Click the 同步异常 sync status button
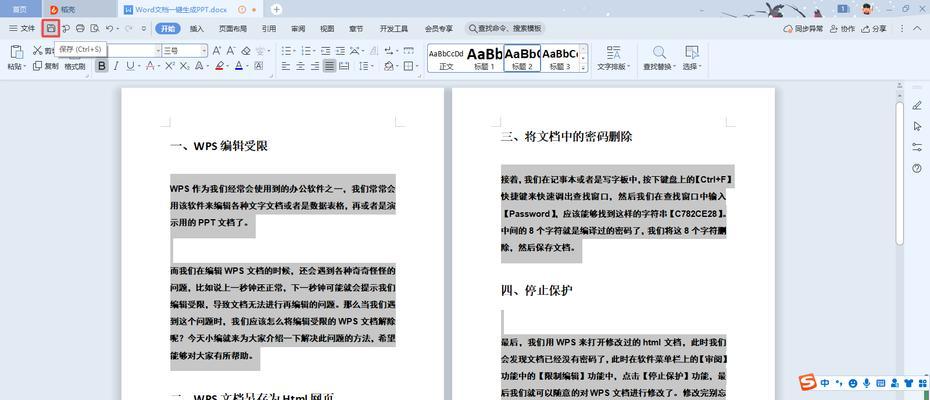The height and width of the screenshot is (400, 930). click(x=803, y=28)
